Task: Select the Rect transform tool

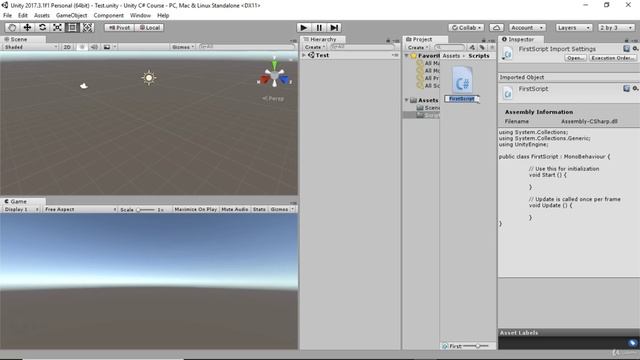Action: click(x=72, y=27)
